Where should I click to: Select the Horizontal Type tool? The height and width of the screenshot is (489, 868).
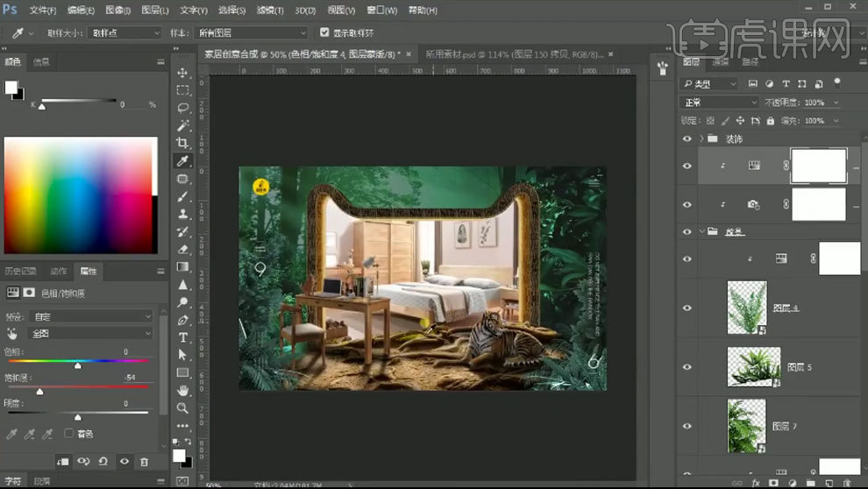[183, 337]
